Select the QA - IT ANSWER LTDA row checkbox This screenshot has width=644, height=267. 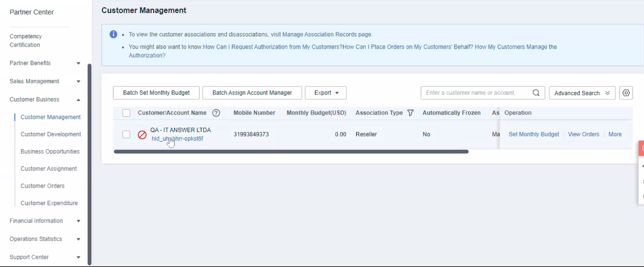point(126,134)
